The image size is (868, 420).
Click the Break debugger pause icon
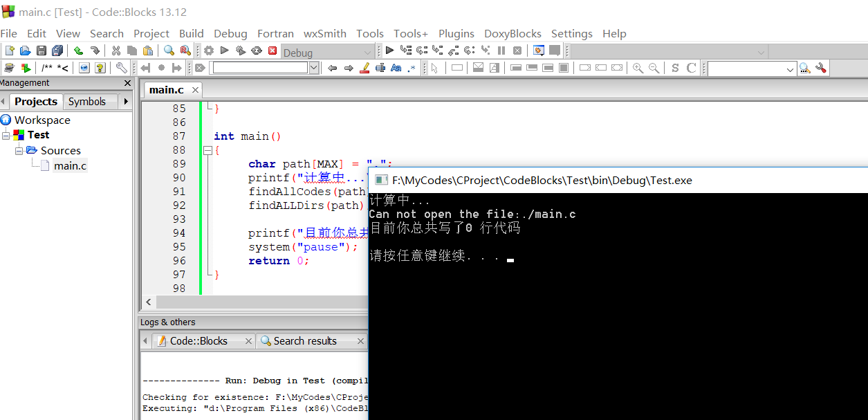[501, 51]
